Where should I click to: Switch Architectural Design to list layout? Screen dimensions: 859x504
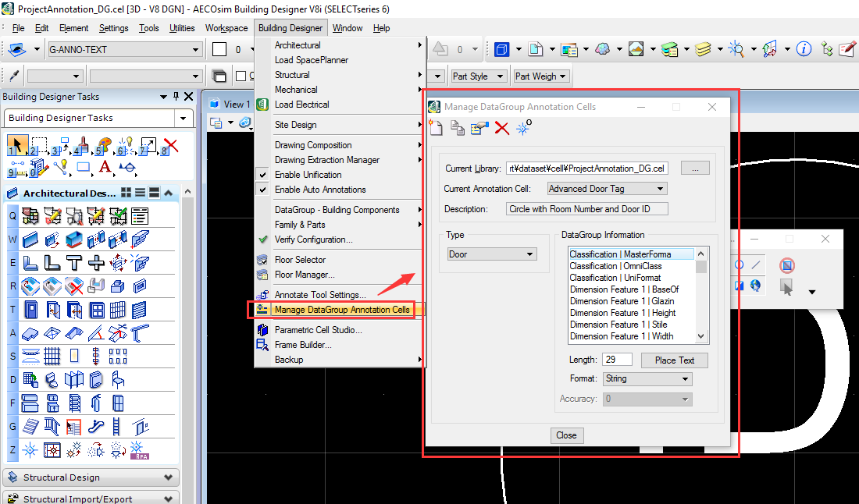[141, 193]
